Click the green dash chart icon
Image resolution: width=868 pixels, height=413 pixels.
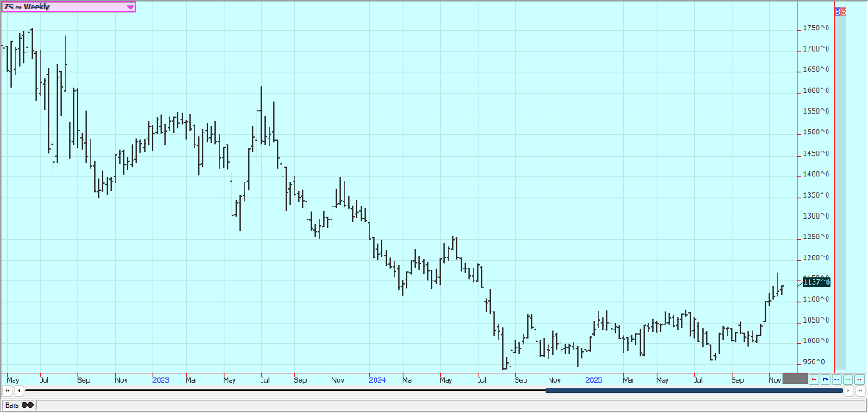(x=847, y=379)
